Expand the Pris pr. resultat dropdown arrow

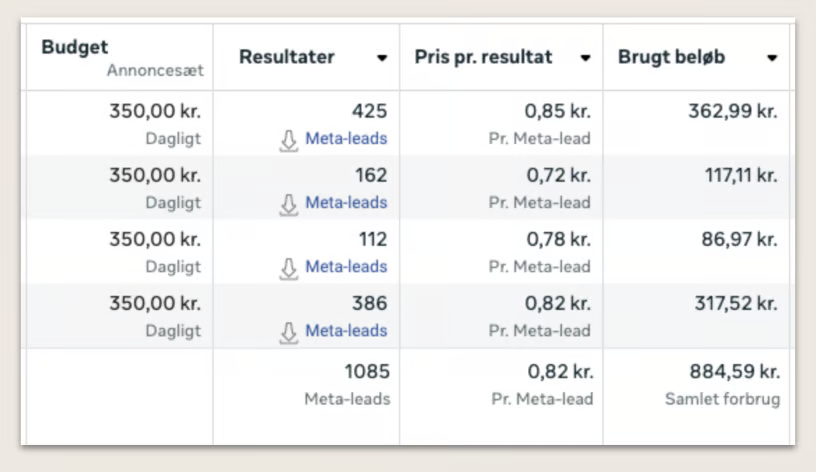[585, 58]
